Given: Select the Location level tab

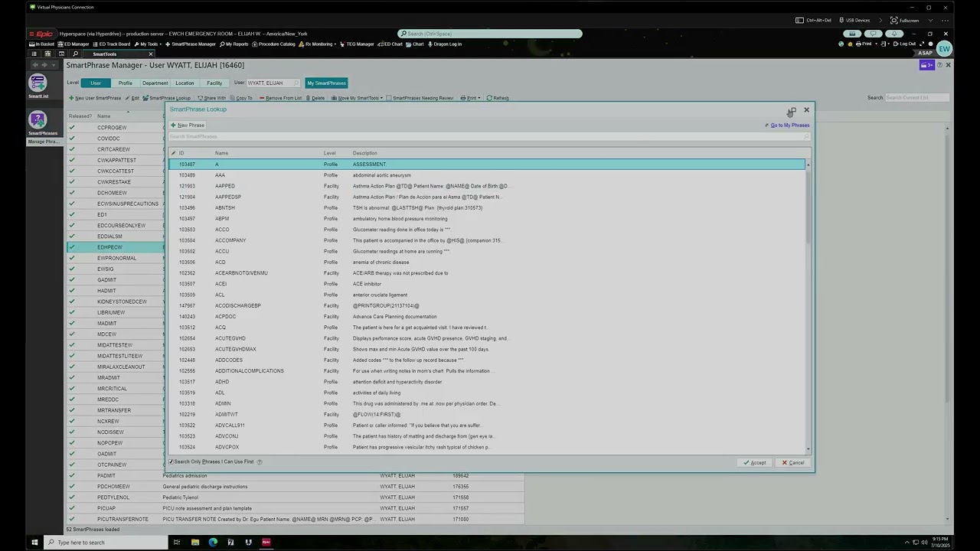Looking at the screenshot, I should coord(185,83).
